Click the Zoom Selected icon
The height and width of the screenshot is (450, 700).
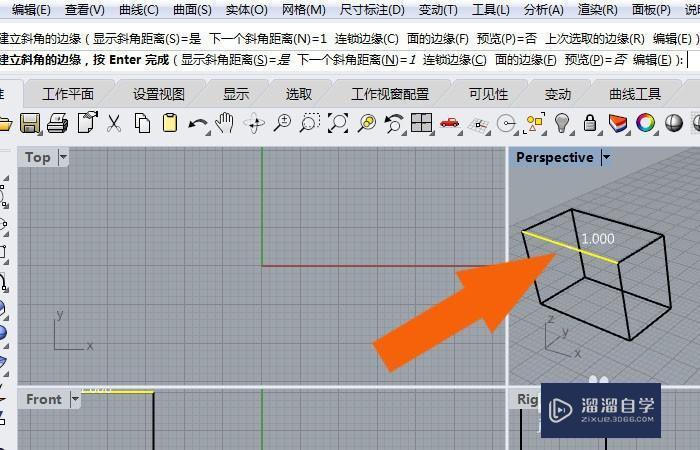[x=367, y=123]
